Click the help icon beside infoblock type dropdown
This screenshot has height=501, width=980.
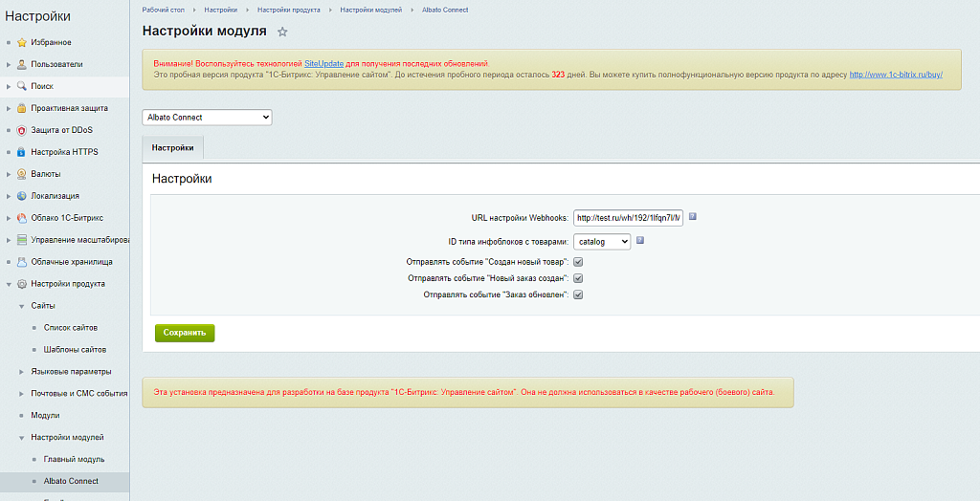640,241
